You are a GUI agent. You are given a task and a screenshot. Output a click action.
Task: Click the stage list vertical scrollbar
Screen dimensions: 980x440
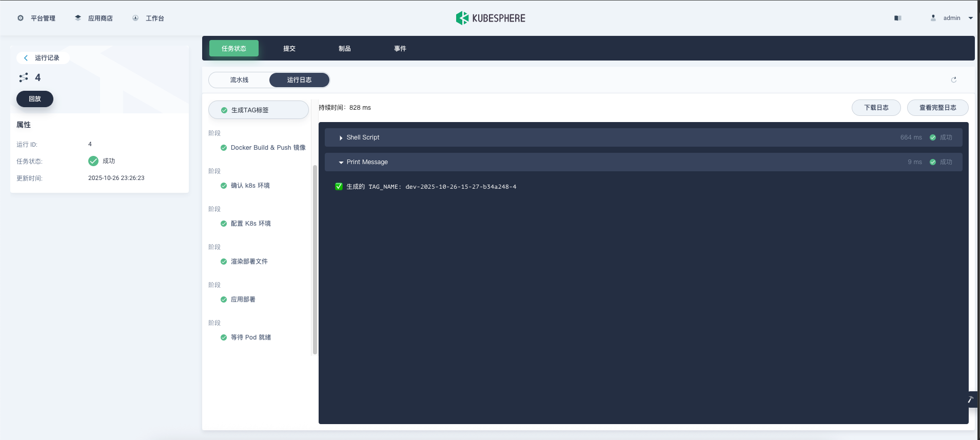pyautogui.click(x=315, y=259)
